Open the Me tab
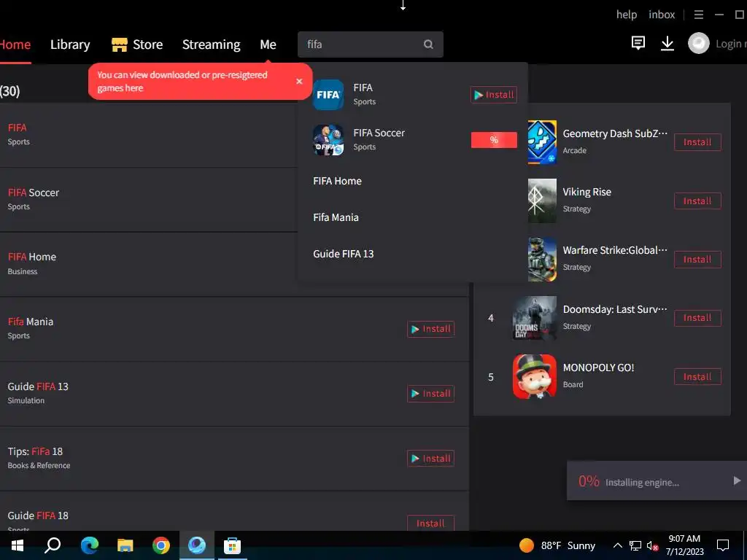This screenshot has height=560, width=747. pos(268,44)
